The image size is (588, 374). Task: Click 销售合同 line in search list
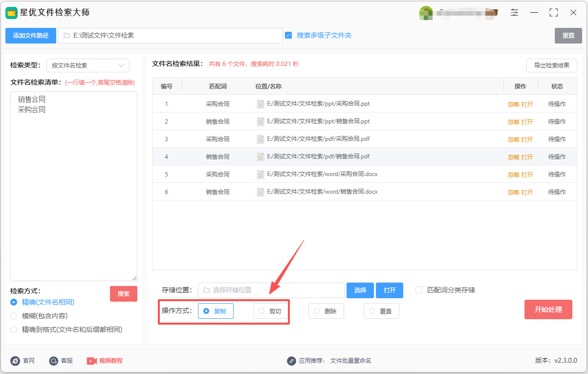pyautogui.click(x=32, y=99)
